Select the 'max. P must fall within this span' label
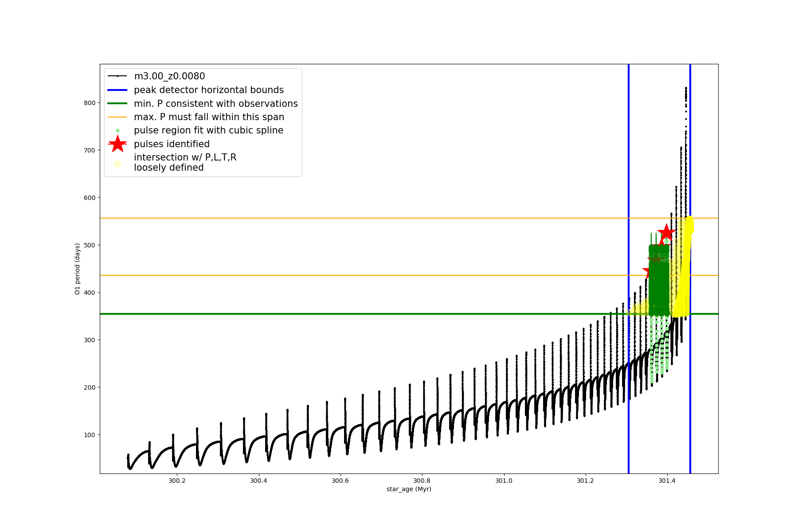798x532 pixels. coord(209,117)
